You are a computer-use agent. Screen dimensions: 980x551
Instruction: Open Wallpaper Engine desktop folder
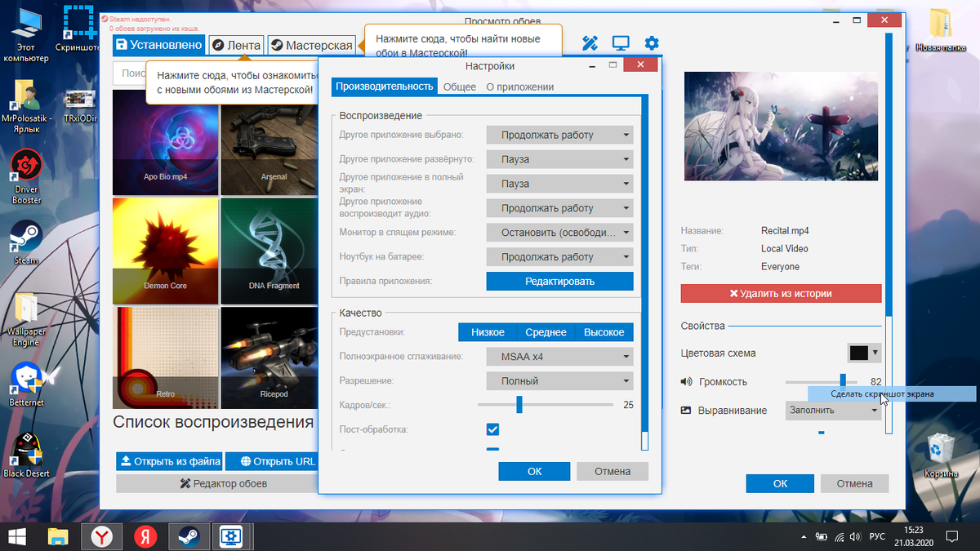point(26,319)
